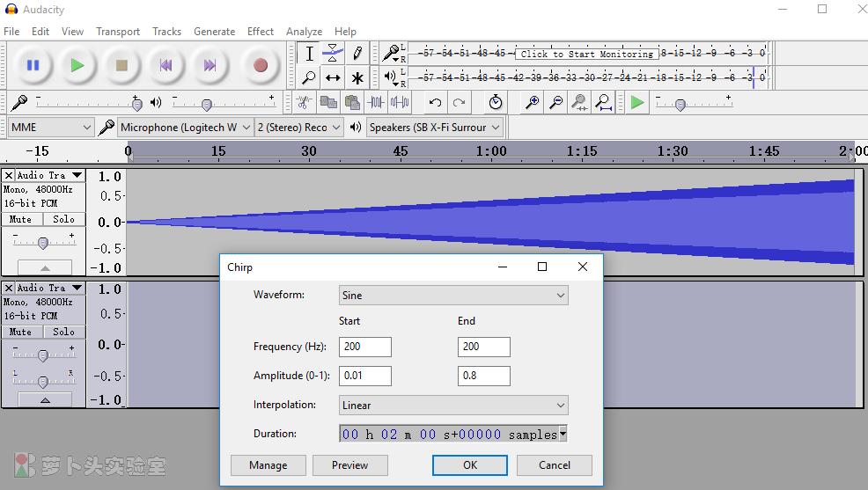Open the MME audio host dropdown
This screenshot has width=868, height=490.
point(50,128)
